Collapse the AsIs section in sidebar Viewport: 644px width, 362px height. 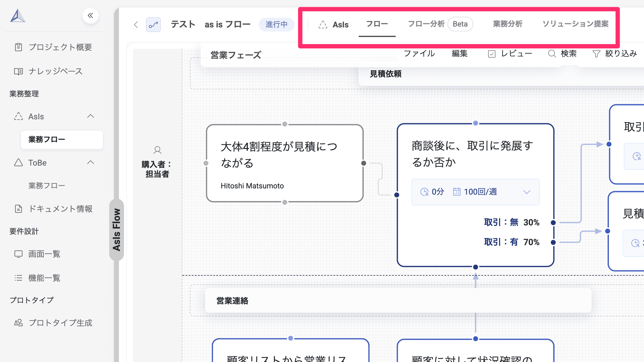[91, 116]
